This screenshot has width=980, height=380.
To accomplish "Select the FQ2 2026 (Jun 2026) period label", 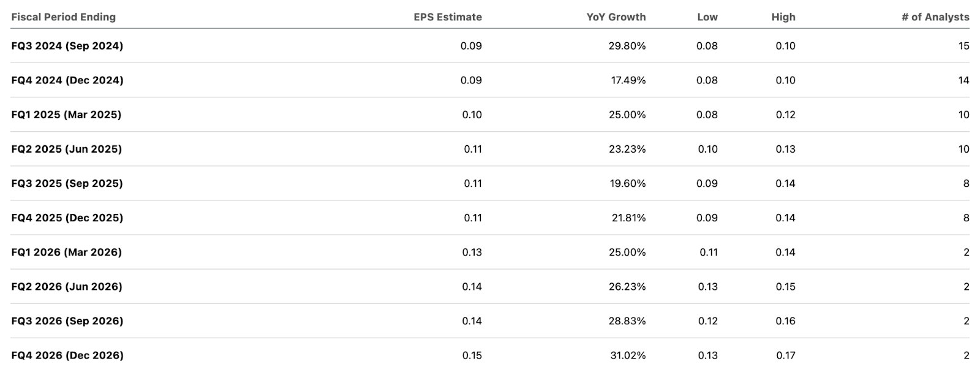I will (x=66, y=286).
